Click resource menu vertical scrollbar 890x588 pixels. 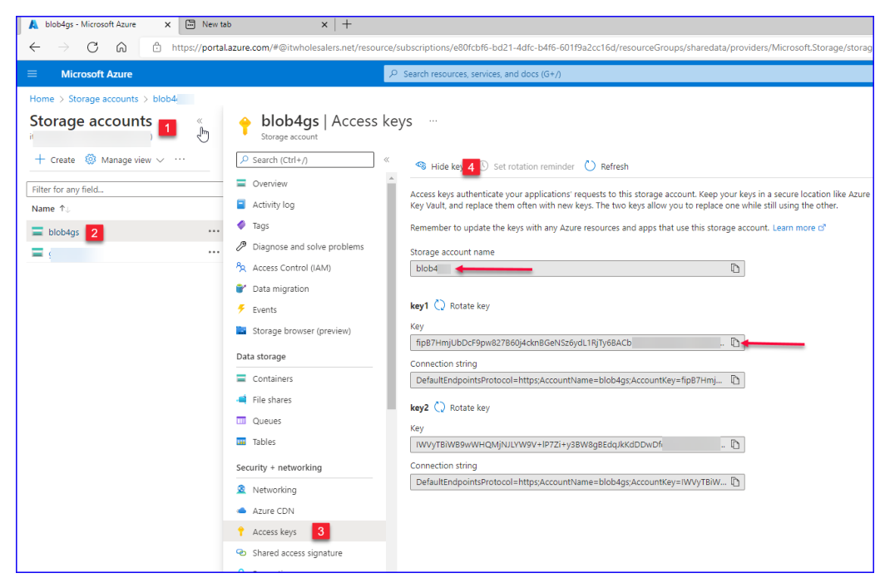(391, 295)
